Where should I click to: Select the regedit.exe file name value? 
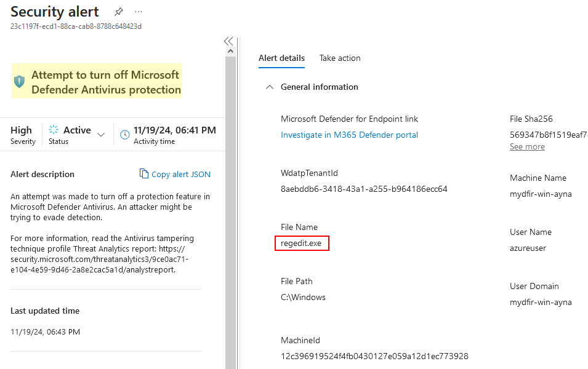tap(301, 243)
